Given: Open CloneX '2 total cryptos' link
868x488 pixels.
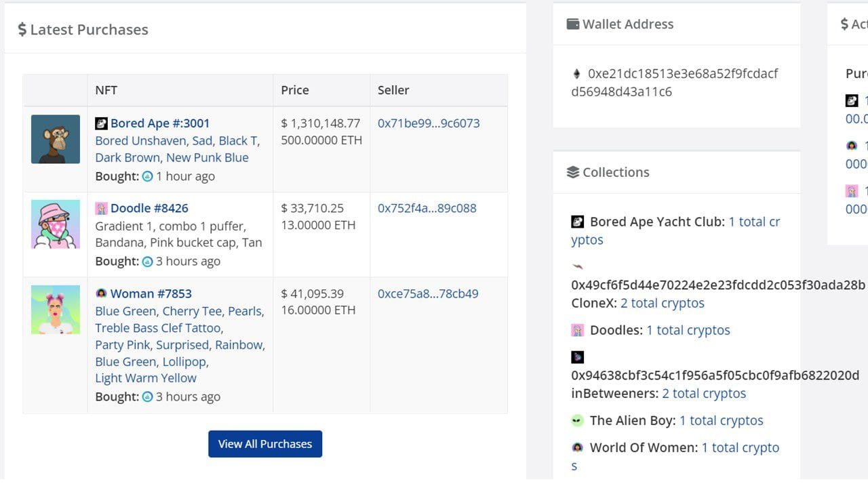Looking at the screenshot, I should pyautogui.click(x=662, y=303).
